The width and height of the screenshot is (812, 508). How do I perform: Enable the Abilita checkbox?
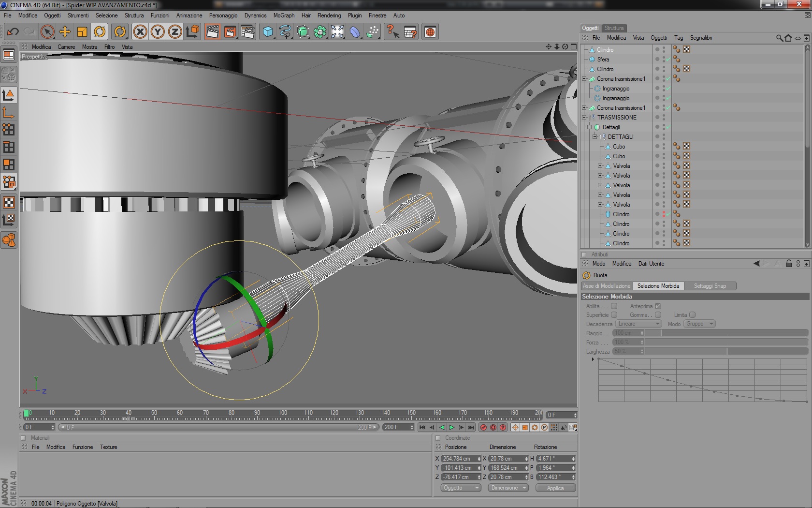pos(614,306)
